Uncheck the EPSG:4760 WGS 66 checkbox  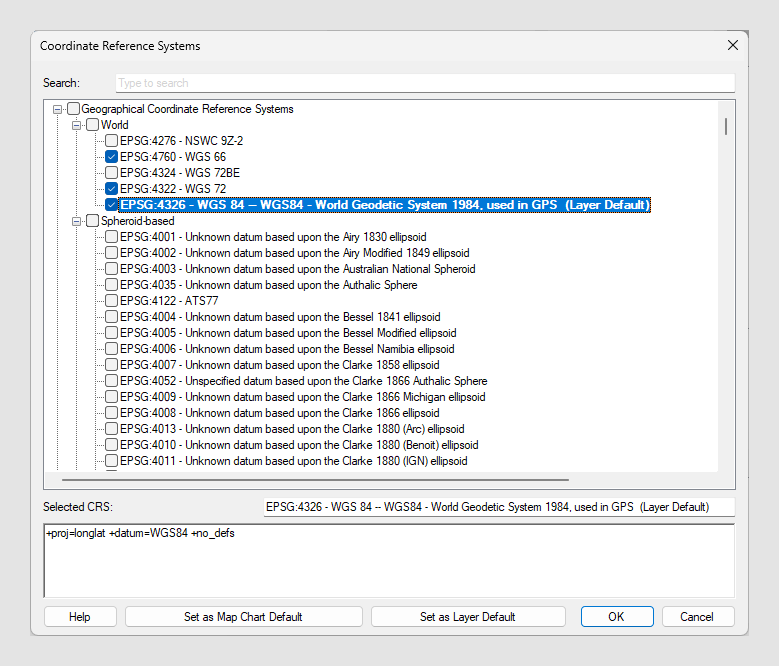tap(111, 157)
